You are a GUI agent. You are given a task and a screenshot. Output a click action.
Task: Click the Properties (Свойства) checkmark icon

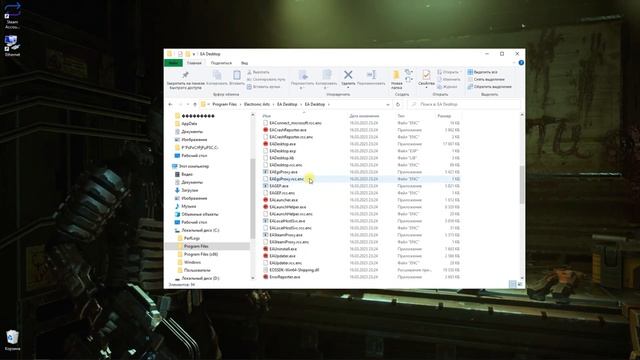click(x=426, y=75)
